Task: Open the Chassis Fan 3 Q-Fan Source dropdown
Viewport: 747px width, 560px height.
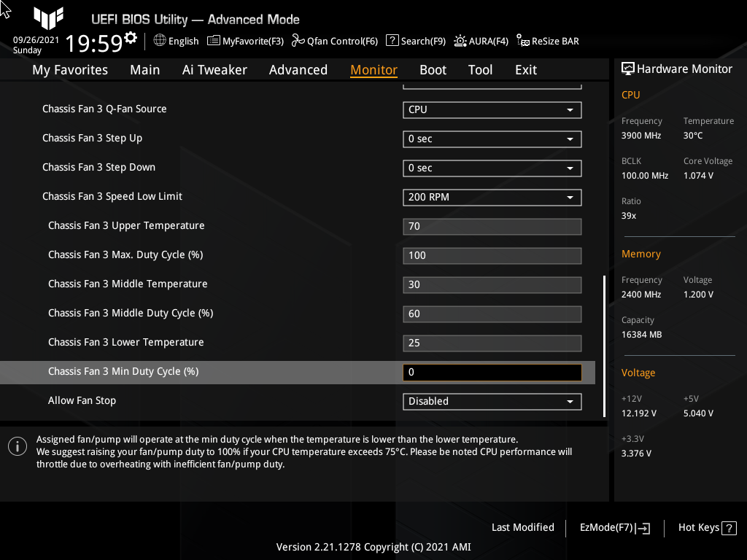Action: point(492,109)
